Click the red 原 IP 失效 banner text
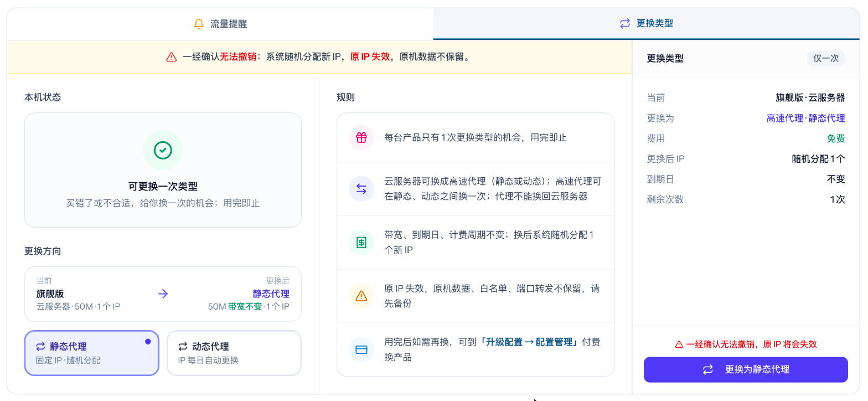868x401 pixels. (370, 57)
